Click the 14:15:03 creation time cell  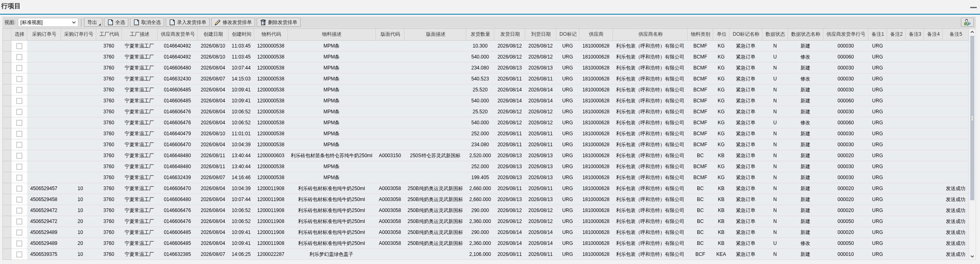click(241, 79)
